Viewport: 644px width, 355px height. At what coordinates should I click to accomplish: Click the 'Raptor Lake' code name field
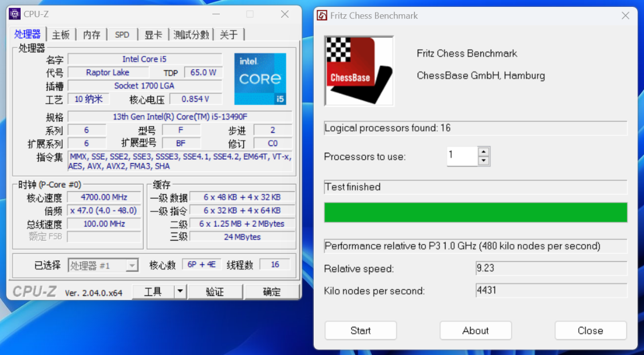click(x=108, y=72)
